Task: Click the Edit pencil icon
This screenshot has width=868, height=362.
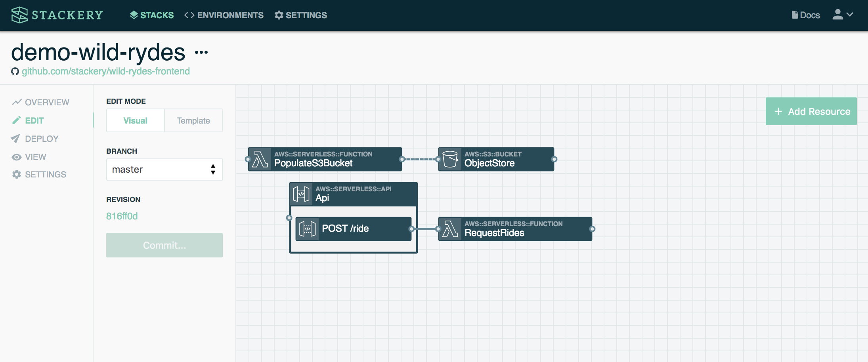Action: click(16, 120)
